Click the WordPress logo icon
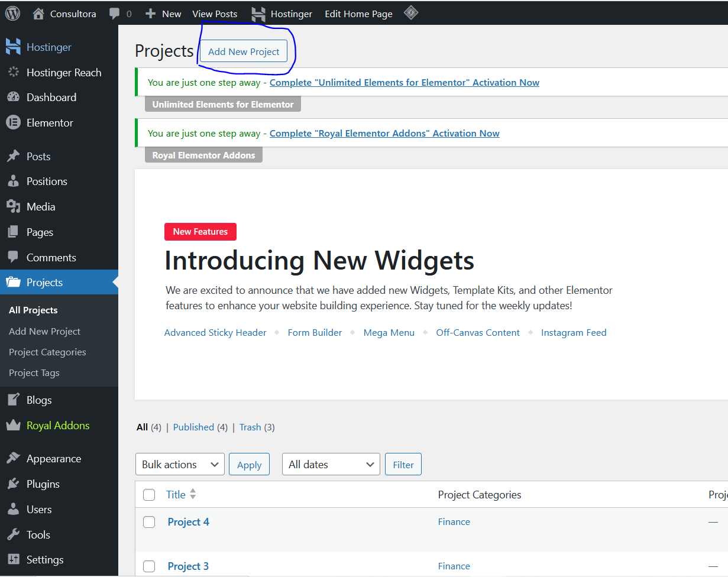 tap(12, 13)
